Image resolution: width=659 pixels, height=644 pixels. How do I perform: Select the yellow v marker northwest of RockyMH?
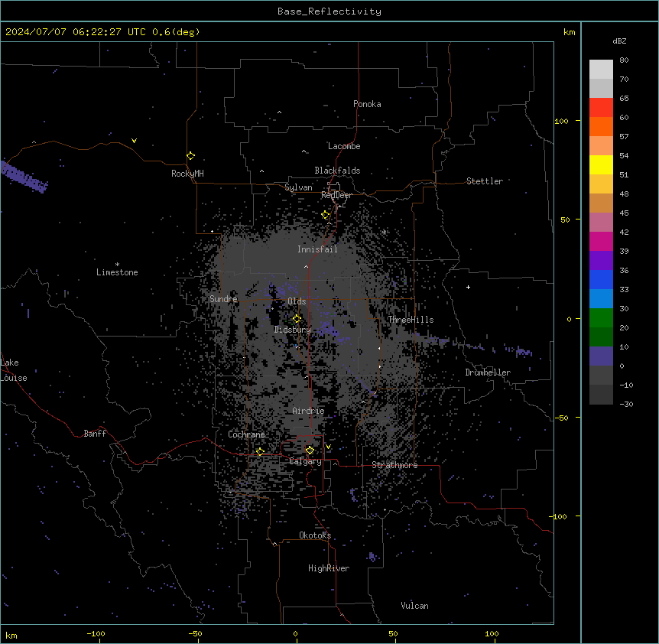point(134,141)
